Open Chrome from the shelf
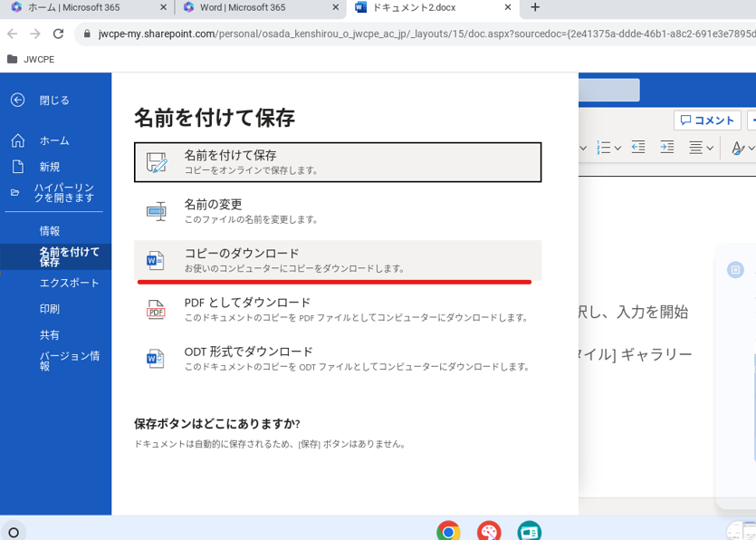This screenshot has width=756, height=540. [x=448, y=531]
